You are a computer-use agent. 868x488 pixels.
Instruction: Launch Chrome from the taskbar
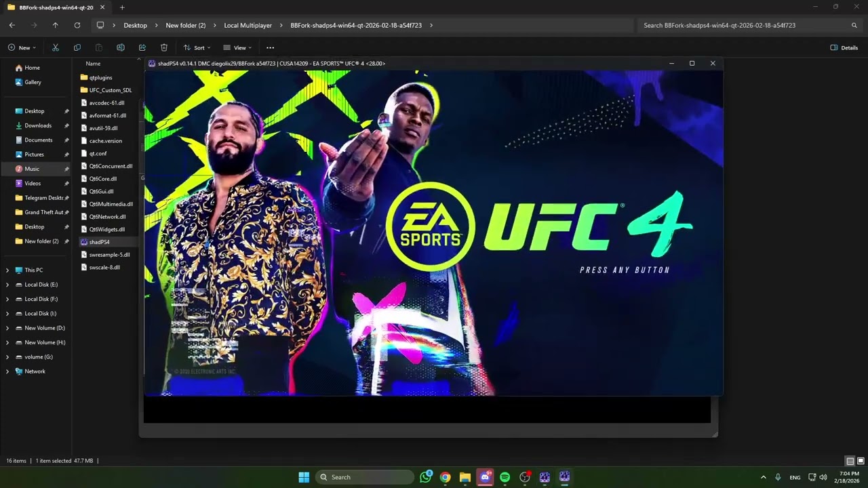445,477
